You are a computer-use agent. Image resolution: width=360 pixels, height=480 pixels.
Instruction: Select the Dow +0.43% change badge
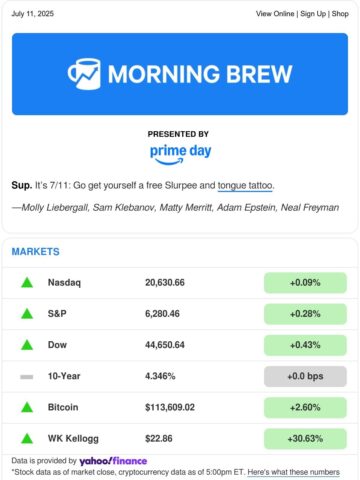305,345
